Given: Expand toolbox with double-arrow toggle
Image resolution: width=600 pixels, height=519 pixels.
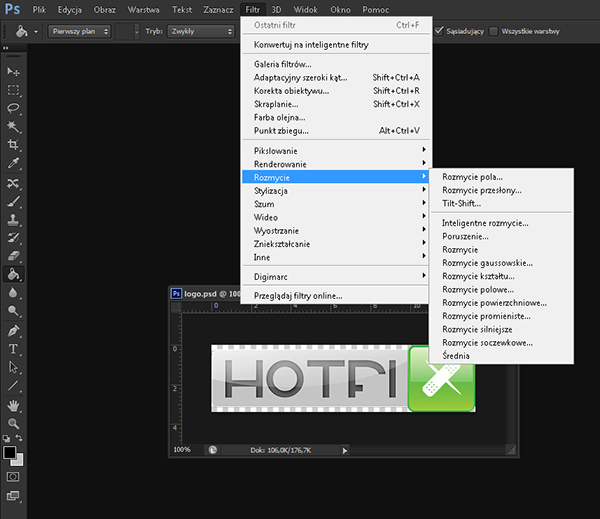Looking at the screenshot, I should [5, 48].
